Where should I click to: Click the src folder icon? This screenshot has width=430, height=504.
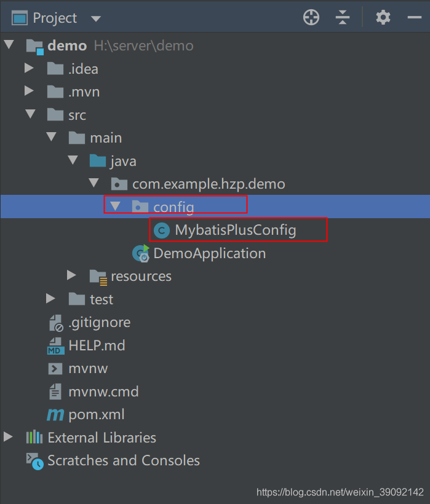tap(55, 114)
